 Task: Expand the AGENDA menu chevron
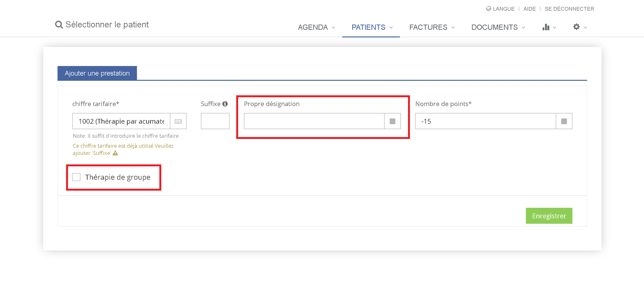coord(333,27)
